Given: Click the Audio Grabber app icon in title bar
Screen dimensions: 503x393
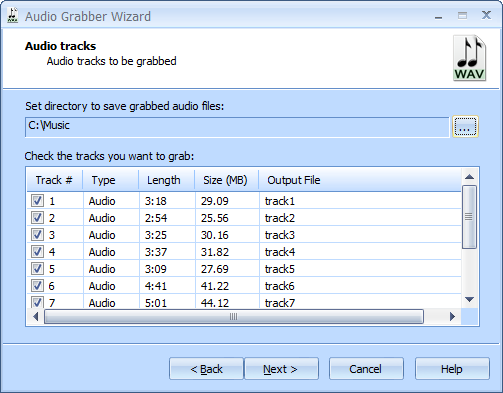Looking at the screenshot, I should coord(13,16).
